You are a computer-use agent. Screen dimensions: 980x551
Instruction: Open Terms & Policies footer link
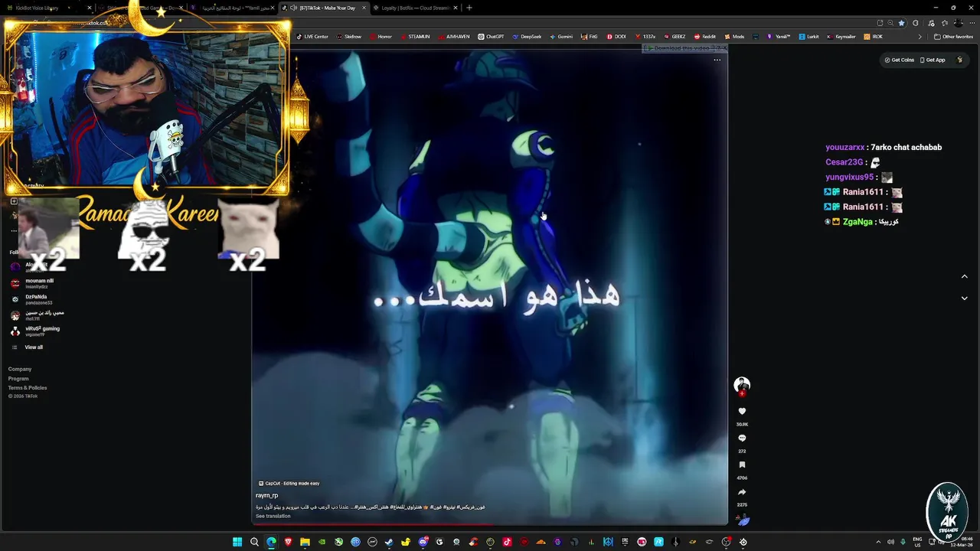(28, 387)
